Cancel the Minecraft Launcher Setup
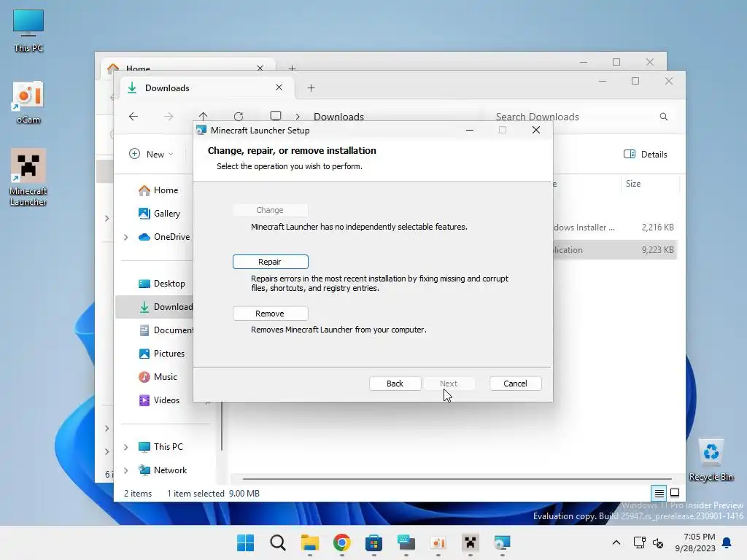This screenshot has height=560, width=747. click(516, 384)
